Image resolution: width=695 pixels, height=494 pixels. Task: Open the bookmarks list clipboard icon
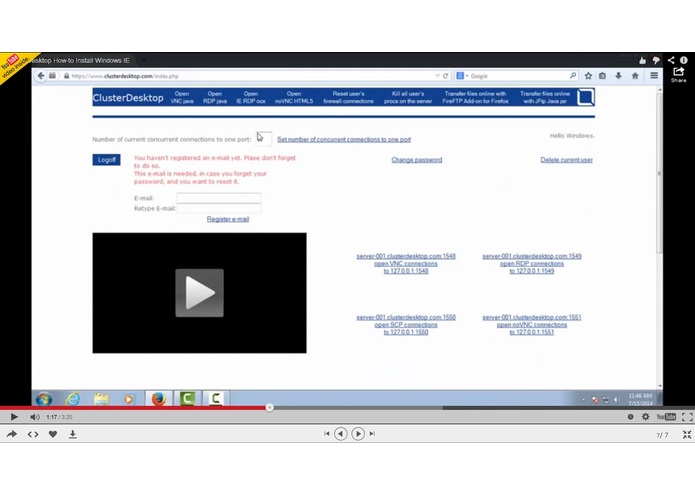[602, 76]
